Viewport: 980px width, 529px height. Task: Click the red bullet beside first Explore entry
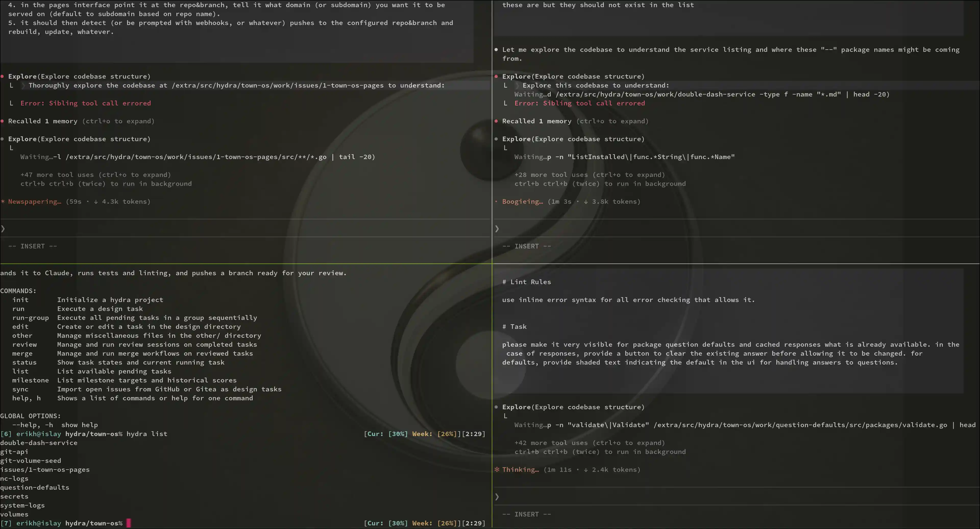click(2, 76)
